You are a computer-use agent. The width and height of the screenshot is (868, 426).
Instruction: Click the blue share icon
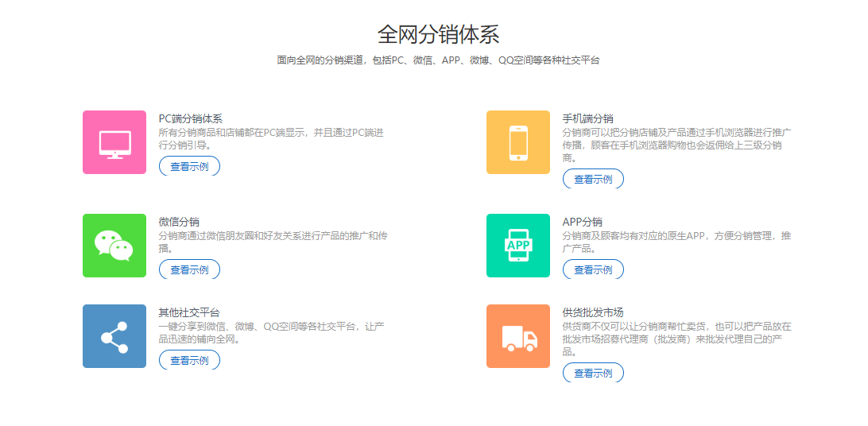pyautogui.click(x=114, y=336)
